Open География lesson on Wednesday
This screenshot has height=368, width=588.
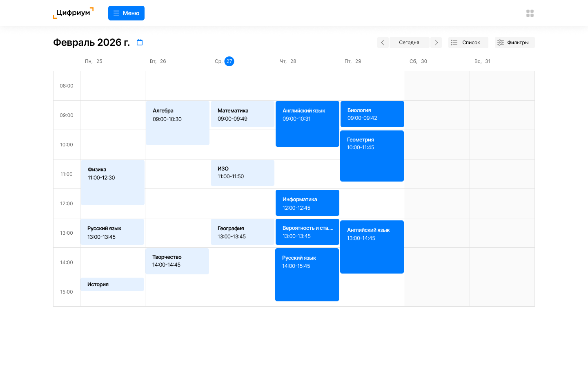(242, 232)
